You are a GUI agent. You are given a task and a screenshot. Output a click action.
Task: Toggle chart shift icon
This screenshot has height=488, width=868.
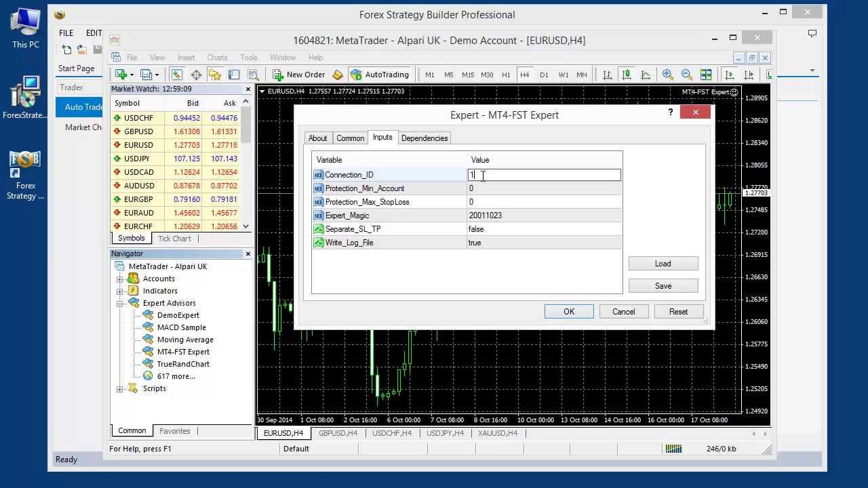point(749,75)
